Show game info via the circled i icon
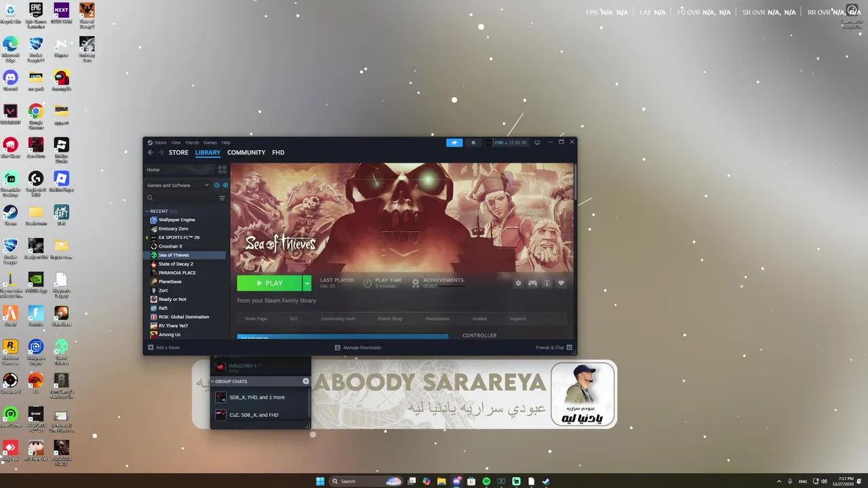The height and width of the screenshot is (488, 868). click(547, 283)
